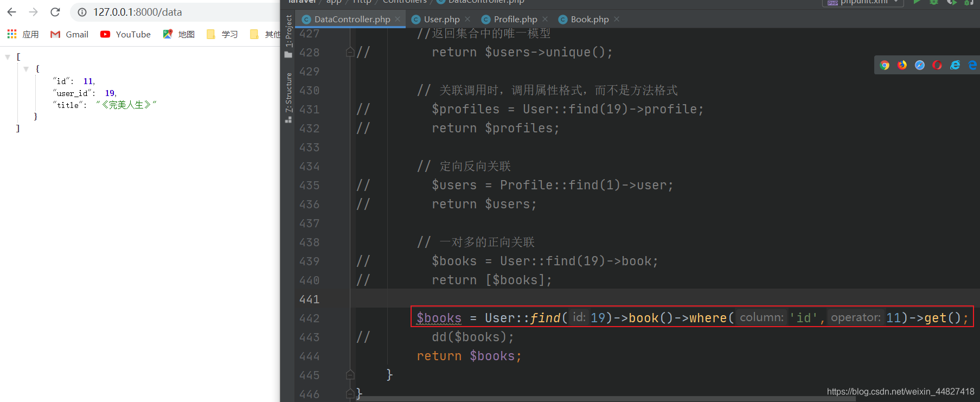Open the 学习 bookmark folder
The height and width of the screenshot is (402, 980).
[x=222, y=34]
